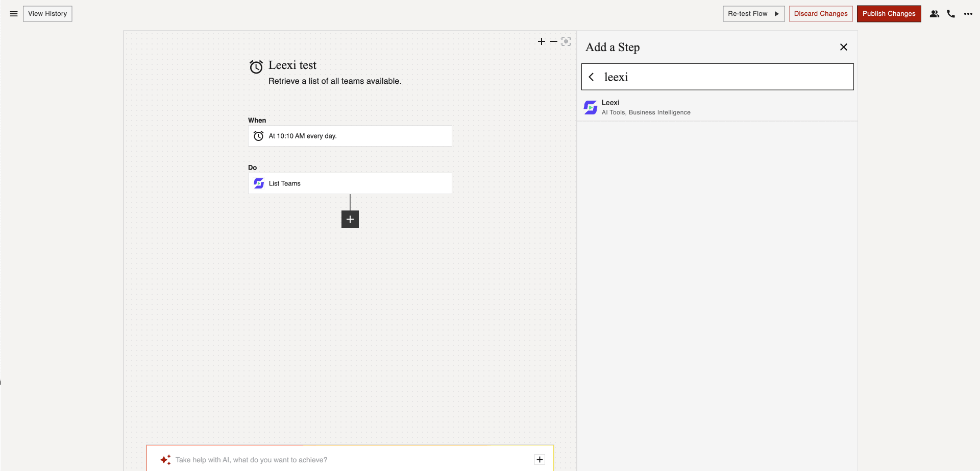
Task: Click the phone icon in the top bar
Action: (x=951, y=14)
